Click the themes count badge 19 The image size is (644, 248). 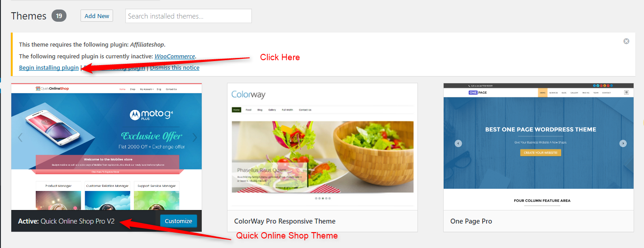tap(59, 16)
